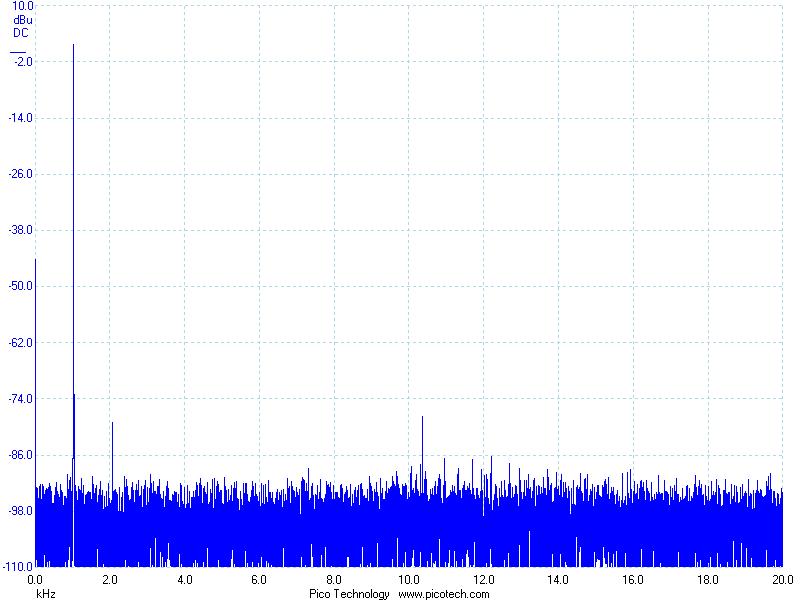
Task: Click the 20.0 frequency axis label
Action: tap(783, 580)
